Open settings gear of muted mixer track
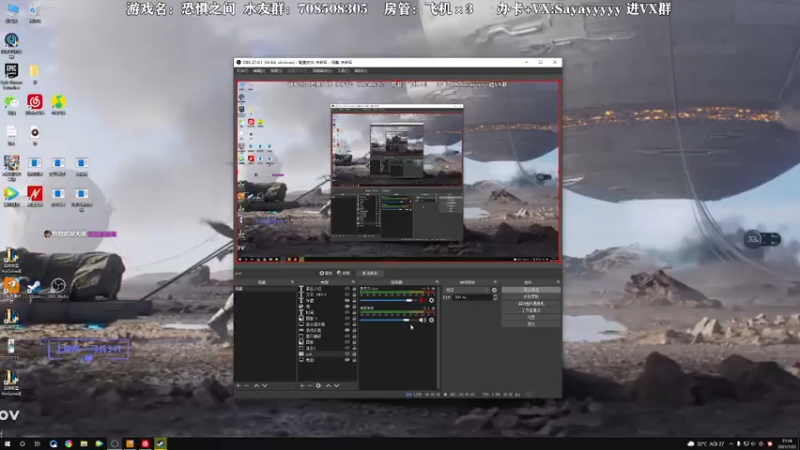Screen dimensions: 800x450 [432, 301]
